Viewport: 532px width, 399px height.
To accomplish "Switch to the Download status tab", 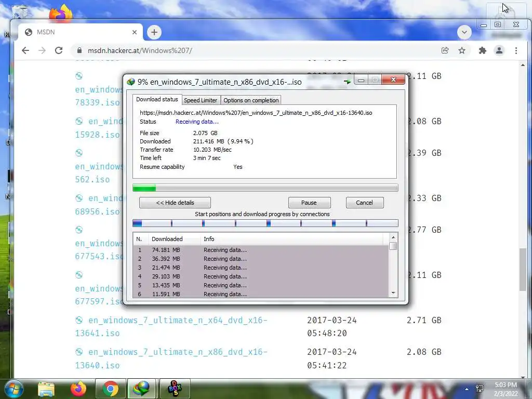I will tap(157, 99).
